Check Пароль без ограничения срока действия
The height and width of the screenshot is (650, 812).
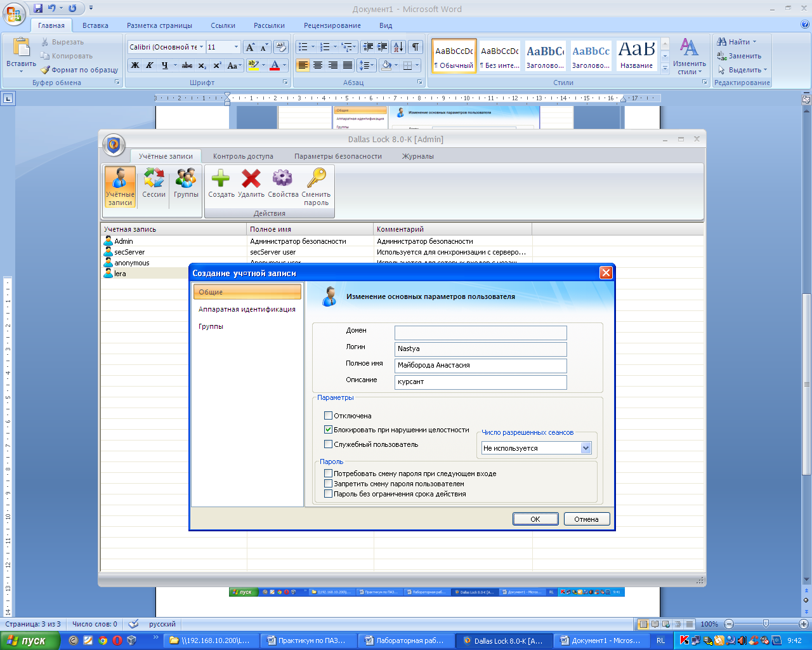pos(328,494)
